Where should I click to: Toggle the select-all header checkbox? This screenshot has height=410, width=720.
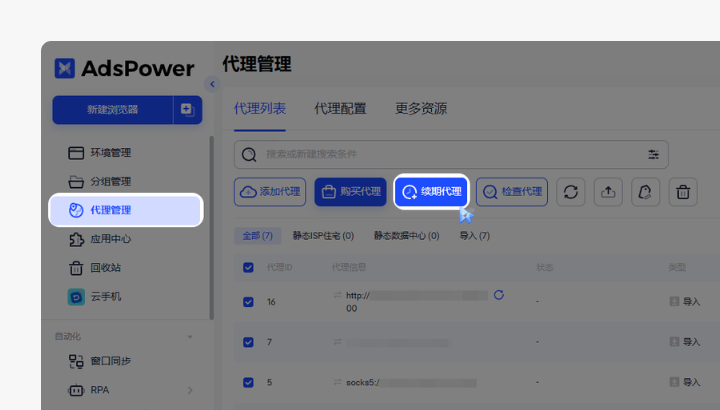point(248,268)
